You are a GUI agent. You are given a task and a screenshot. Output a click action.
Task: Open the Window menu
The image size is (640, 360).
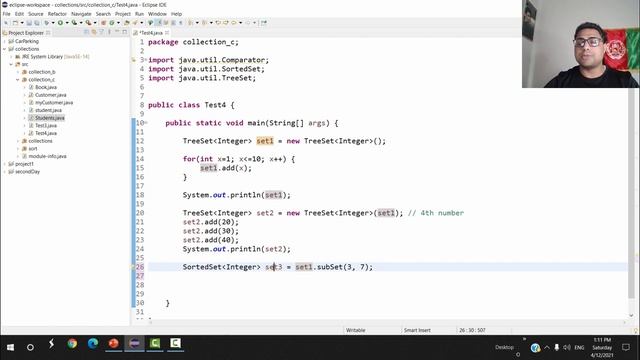(157, 14)
